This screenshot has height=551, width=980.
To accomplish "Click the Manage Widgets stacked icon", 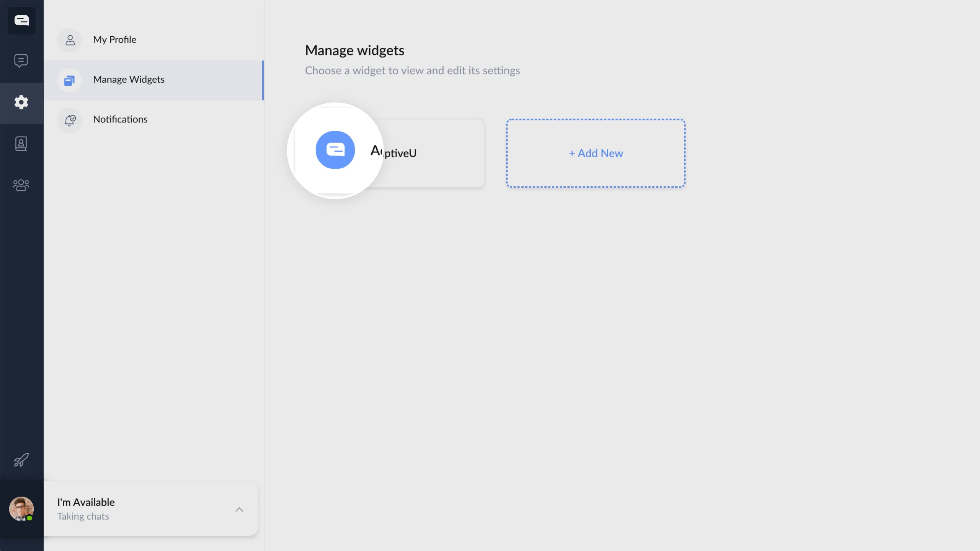I will pos(70,80).
